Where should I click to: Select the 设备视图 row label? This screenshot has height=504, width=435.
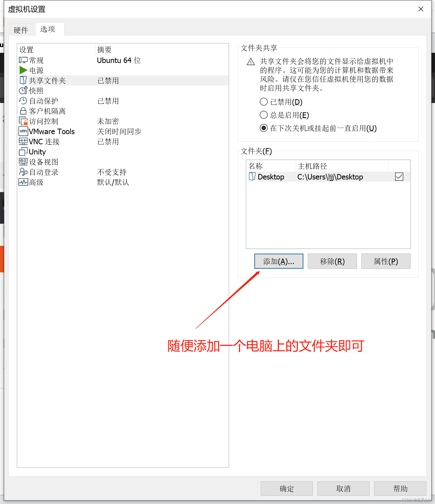click(44, 162)
